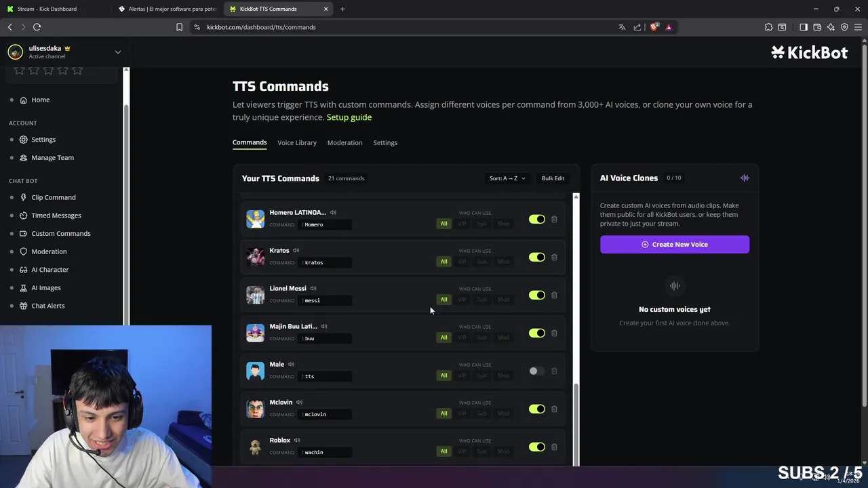Select the Commands tab

[x=250, y=143]
